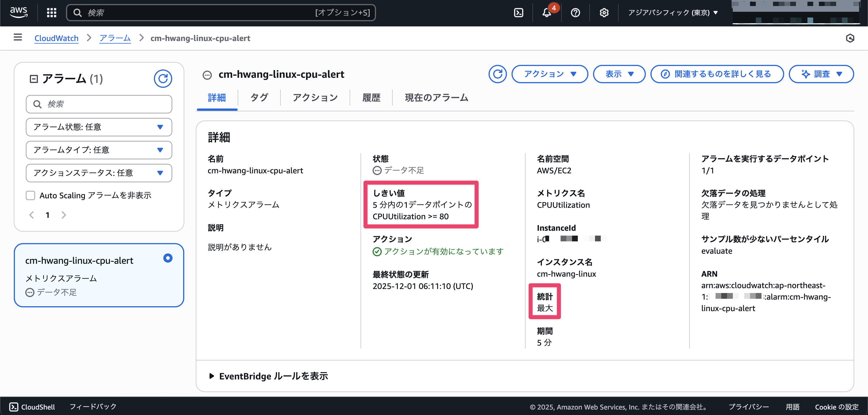The image size is (868, 415).
Task: Open the notifications bell
Action: [547, 13]
